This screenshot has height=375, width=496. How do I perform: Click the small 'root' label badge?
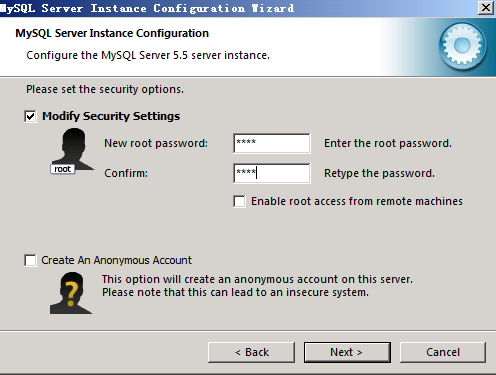(x=62, y=169)
